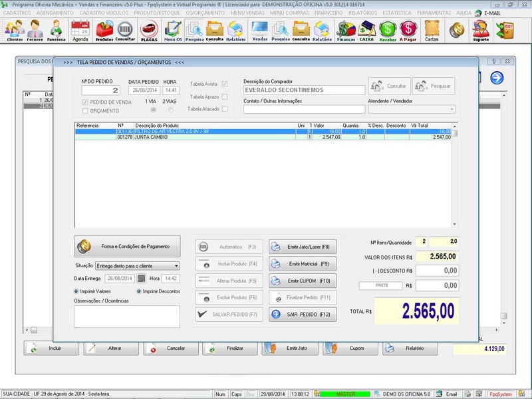Click the Contato / Outras Informações field
Screen dimensions: 532x399
click(304, 109)
